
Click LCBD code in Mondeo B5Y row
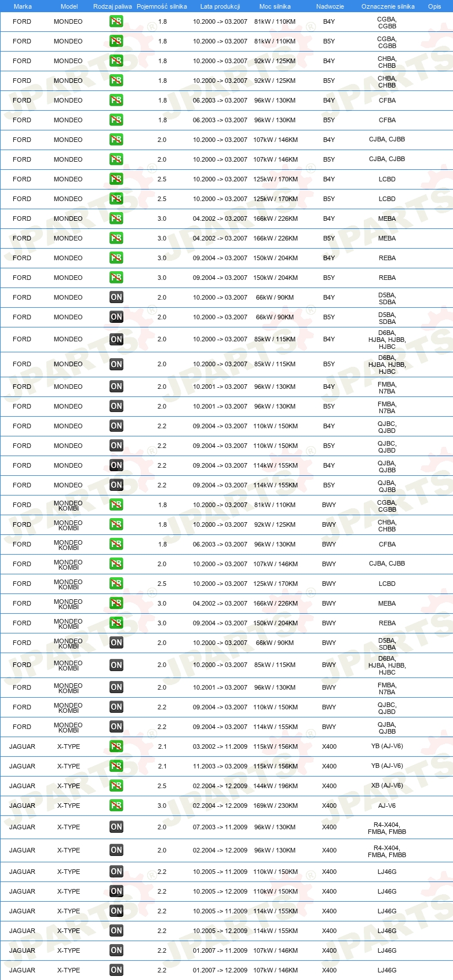pos(387,199)
